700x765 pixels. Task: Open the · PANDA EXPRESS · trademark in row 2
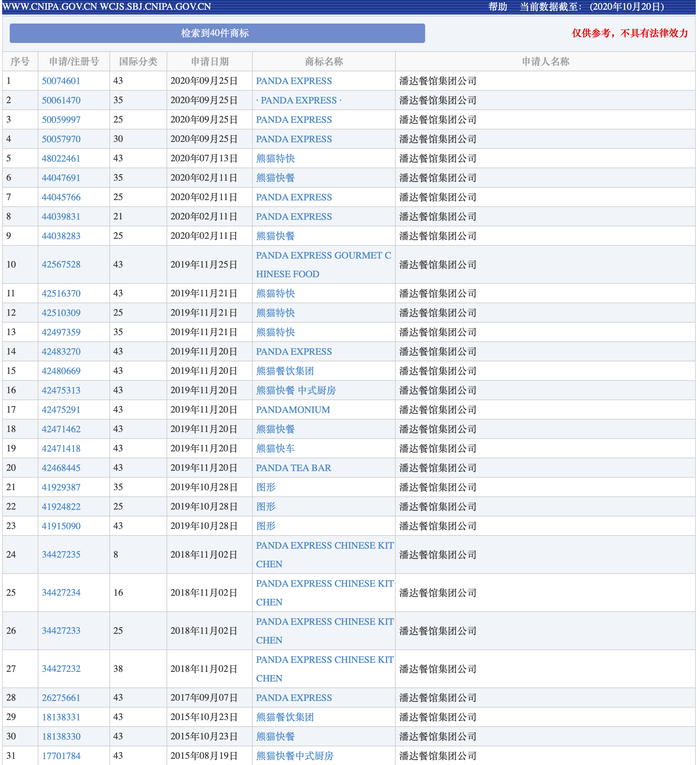(299, 101)
